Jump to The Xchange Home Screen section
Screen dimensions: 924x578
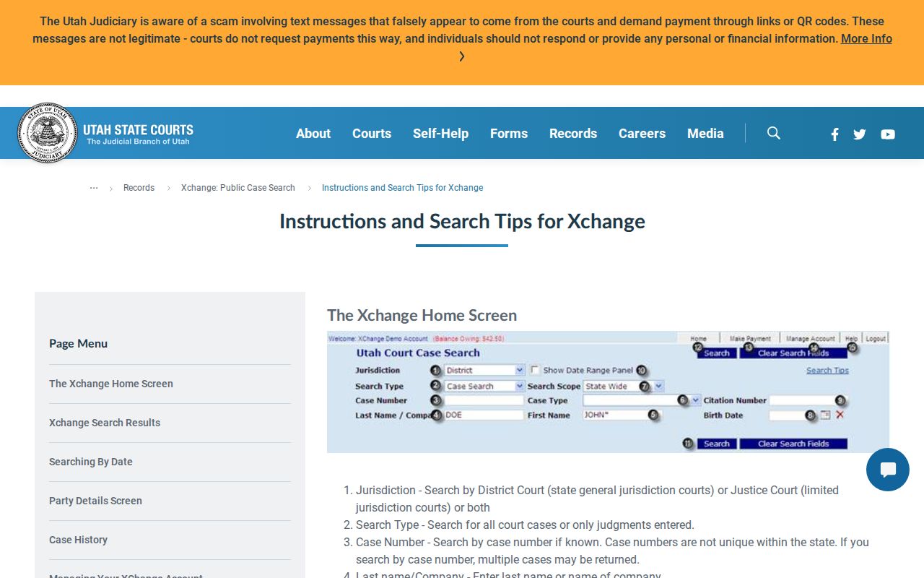pyautogui.click(x=111, y=384)
